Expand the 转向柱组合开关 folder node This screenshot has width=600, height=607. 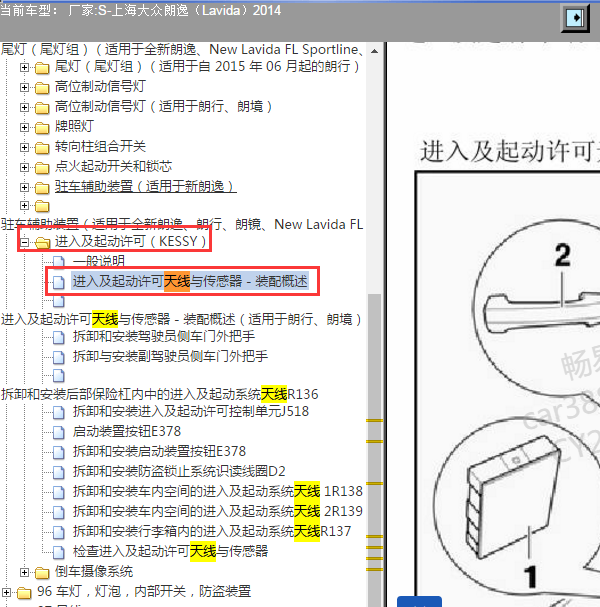(24, 147)
